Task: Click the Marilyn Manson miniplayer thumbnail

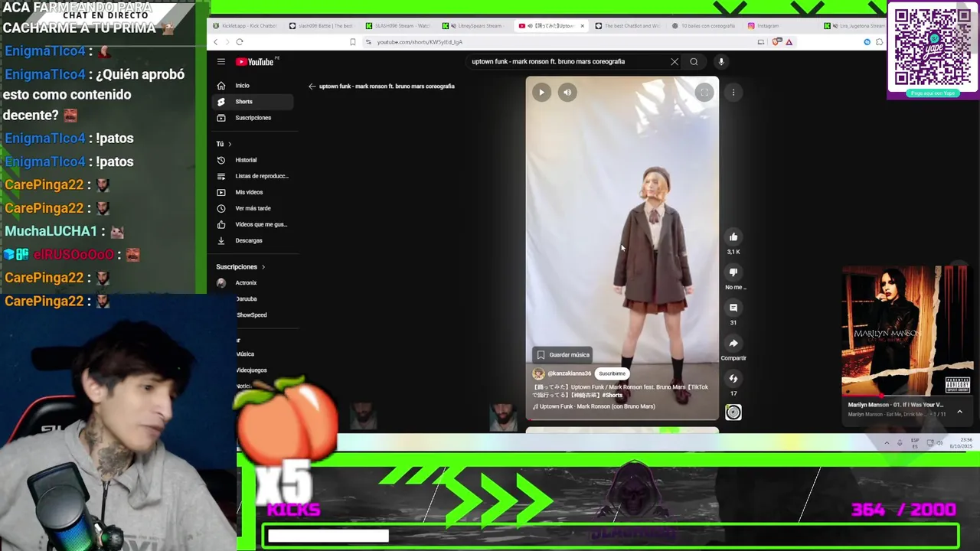Action: coord(906,331)
